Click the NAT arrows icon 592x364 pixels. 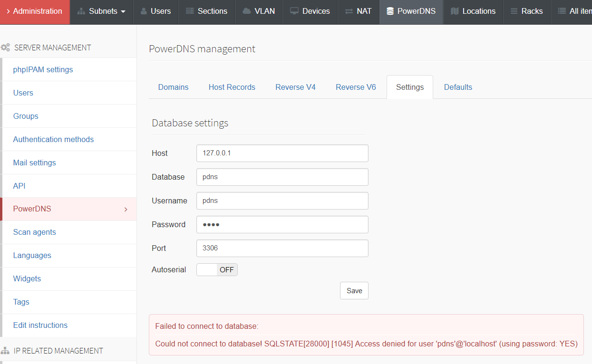tap(349, 11)
